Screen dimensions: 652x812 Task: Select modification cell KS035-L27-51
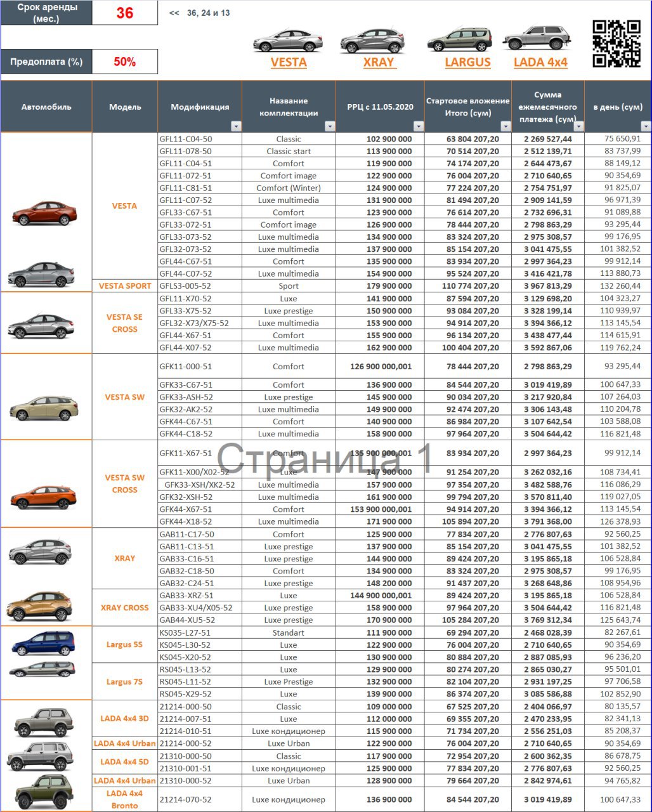200,632
